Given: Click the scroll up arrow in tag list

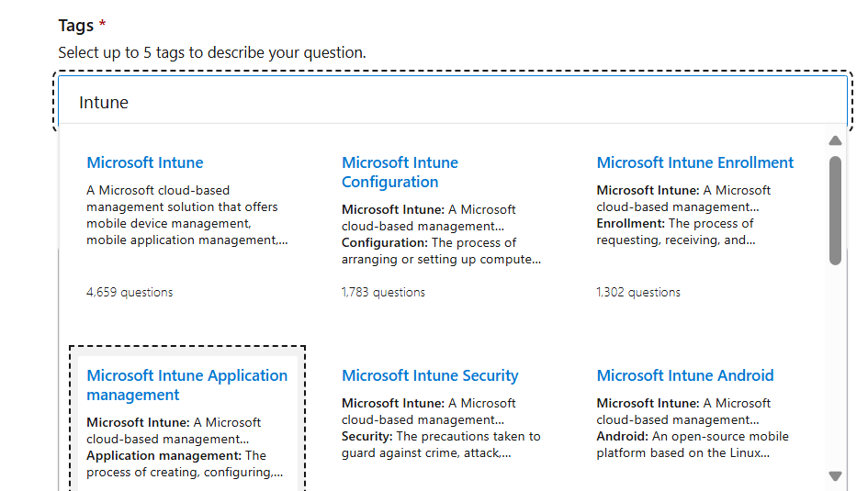Looking at the screenshot, I should coord(835,140).
